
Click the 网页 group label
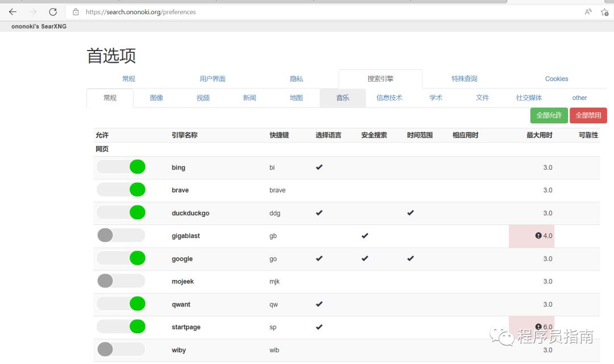click(x=102, y=149)
